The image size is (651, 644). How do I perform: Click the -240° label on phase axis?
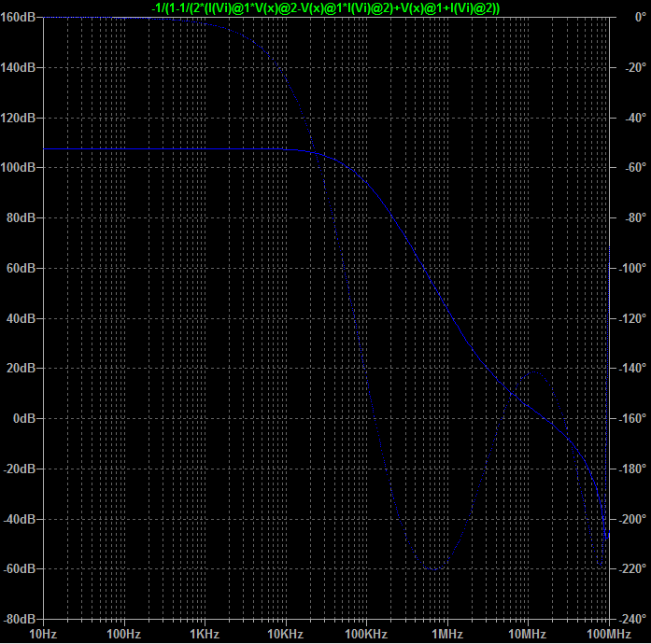coord(632,619)
